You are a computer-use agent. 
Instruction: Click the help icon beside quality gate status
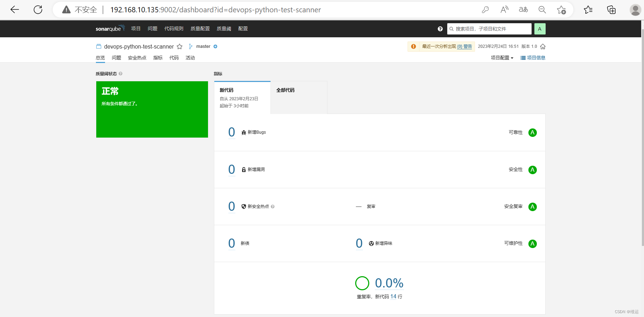(x=121, y=74)
